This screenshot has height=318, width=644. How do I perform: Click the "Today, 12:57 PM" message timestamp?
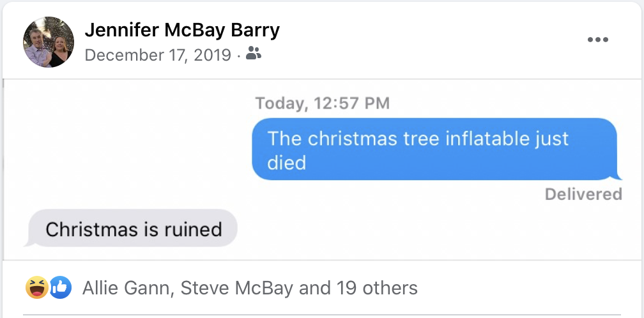click(x=322, y=103)
